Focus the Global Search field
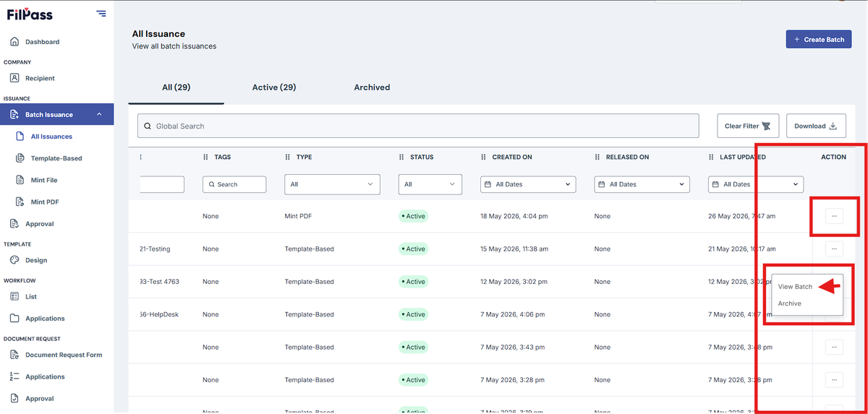Viewport: 868px width, 414px height. coord(418,126)
